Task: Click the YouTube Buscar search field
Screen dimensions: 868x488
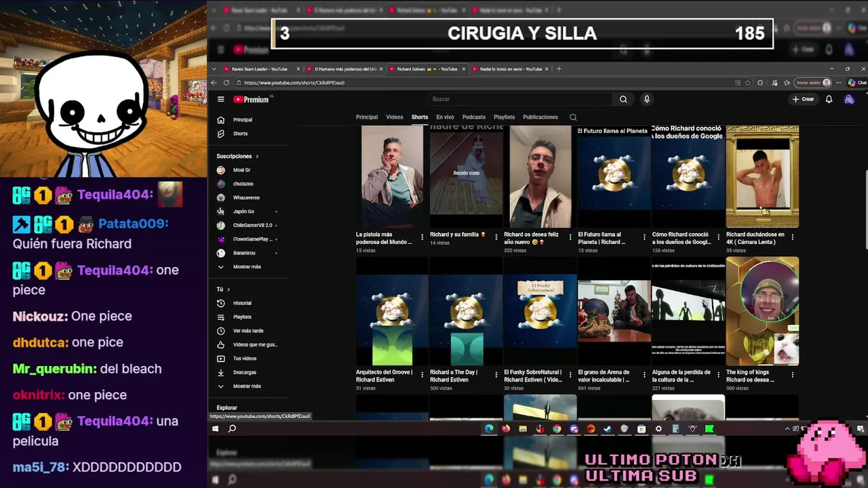Action: pyautogui.click(x=519, y=99)
